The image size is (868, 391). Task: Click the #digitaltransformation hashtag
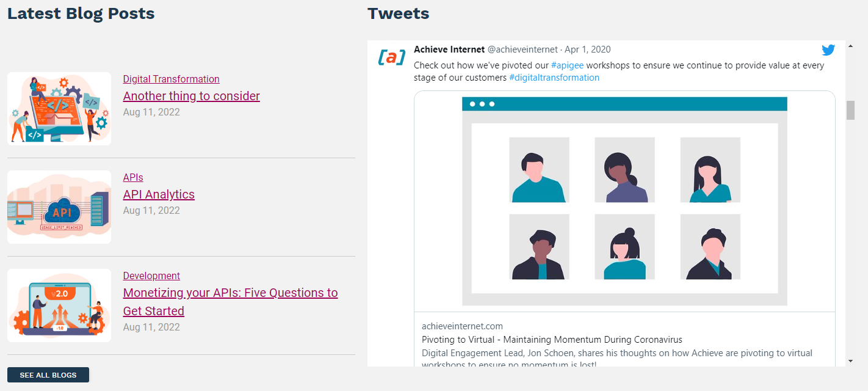click(554, 78)
